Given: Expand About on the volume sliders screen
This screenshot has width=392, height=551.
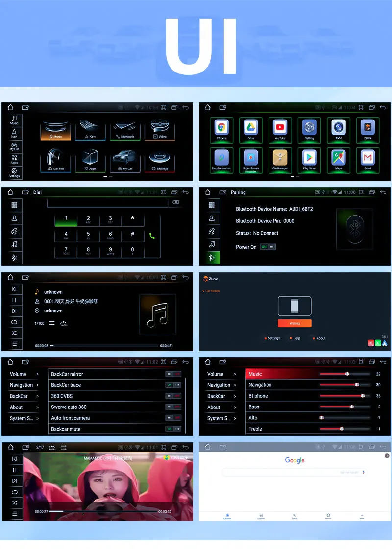Looking at the screenshot, I should point(221,407).
